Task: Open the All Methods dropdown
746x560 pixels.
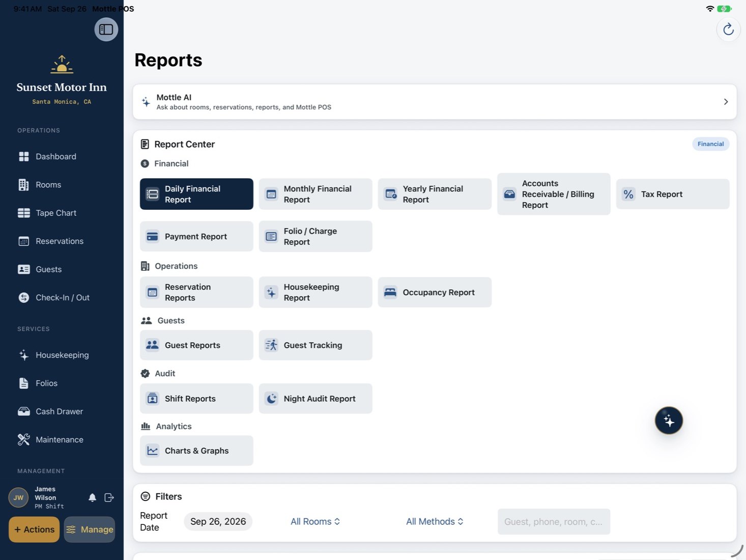Action: tap(435, 521)
